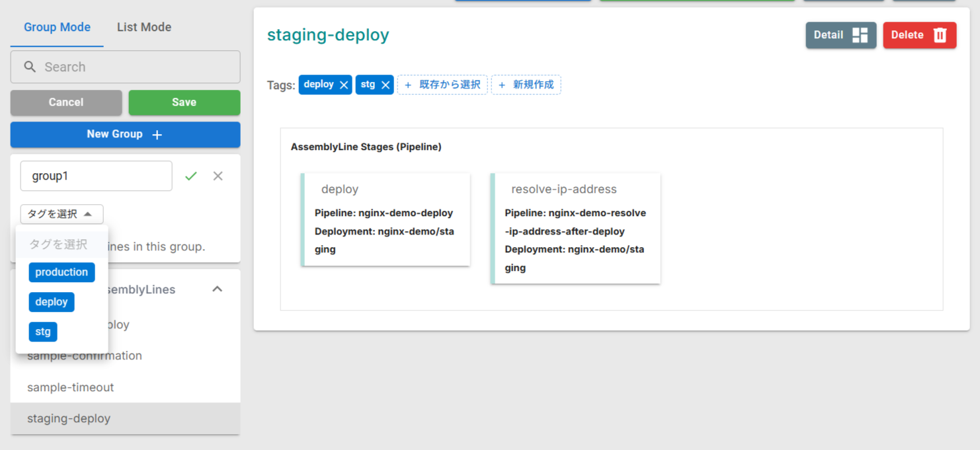Create a new tag via 新規作成
980x450 pixels.
526,85
